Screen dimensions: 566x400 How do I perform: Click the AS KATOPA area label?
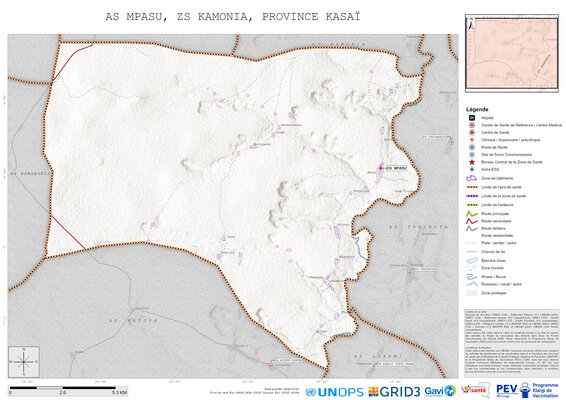click(133, 321)
